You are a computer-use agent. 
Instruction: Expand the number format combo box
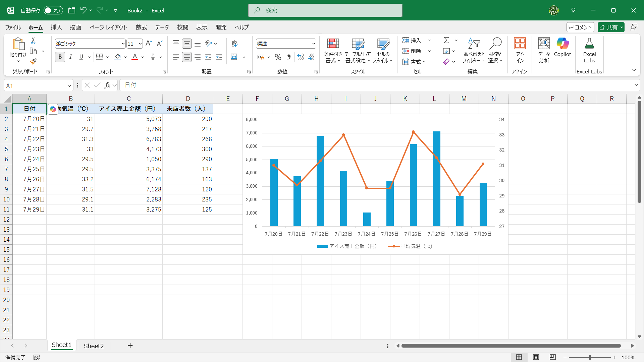coord(313,44)
